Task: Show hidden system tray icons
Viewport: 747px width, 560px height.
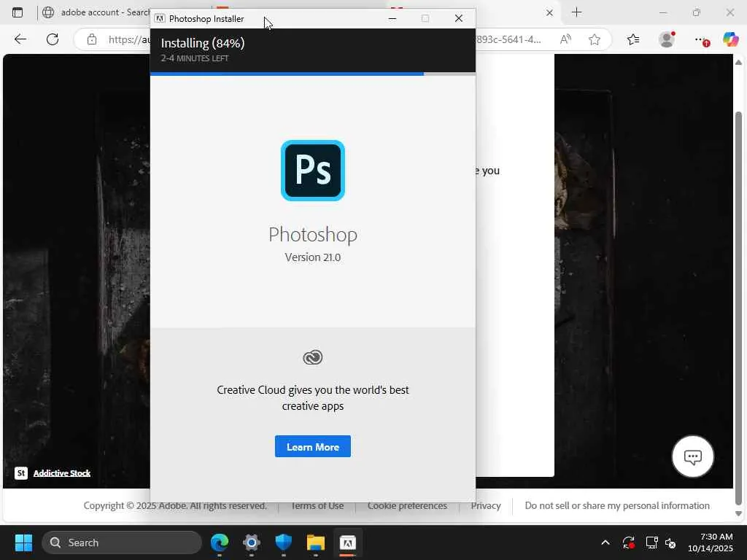Action: pyautogui.click(x=605, y=542)
